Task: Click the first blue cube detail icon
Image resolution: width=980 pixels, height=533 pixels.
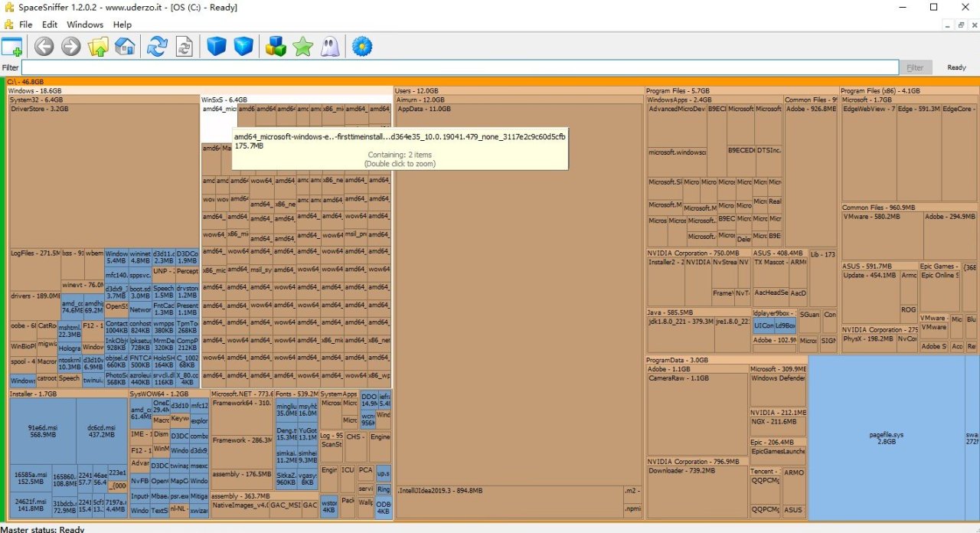Action: [x=217, y=47]
